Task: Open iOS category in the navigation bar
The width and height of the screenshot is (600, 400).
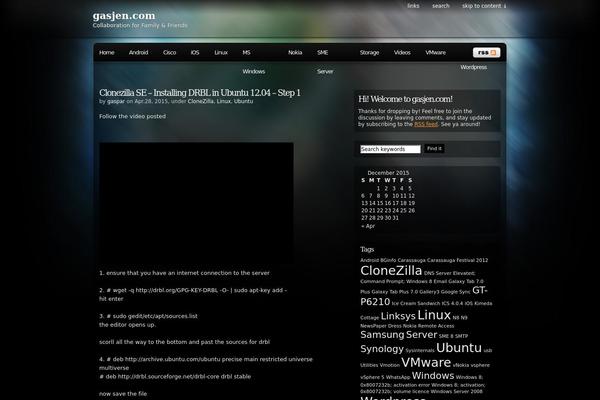Action: (195, 52)
